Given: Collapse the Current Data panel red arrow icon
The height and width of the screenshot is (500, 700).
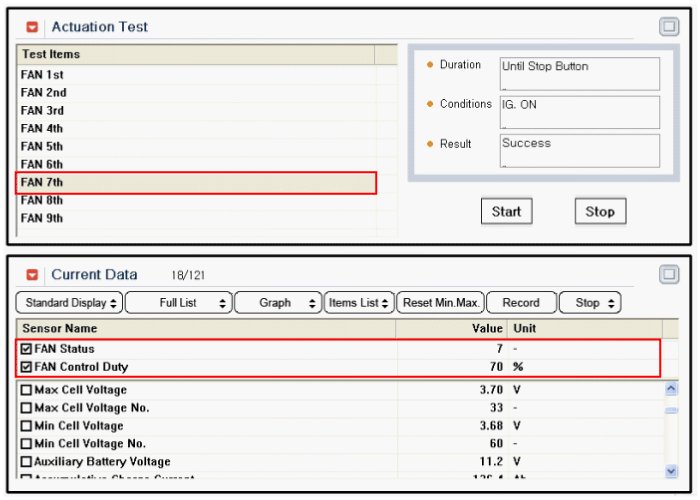Looking at the screenshot, I should [x=32, y=275].
